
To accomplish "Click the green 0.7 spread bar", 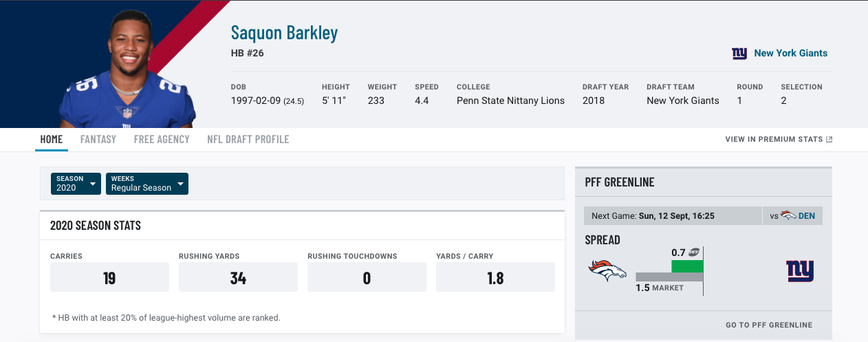I will 687,266.
